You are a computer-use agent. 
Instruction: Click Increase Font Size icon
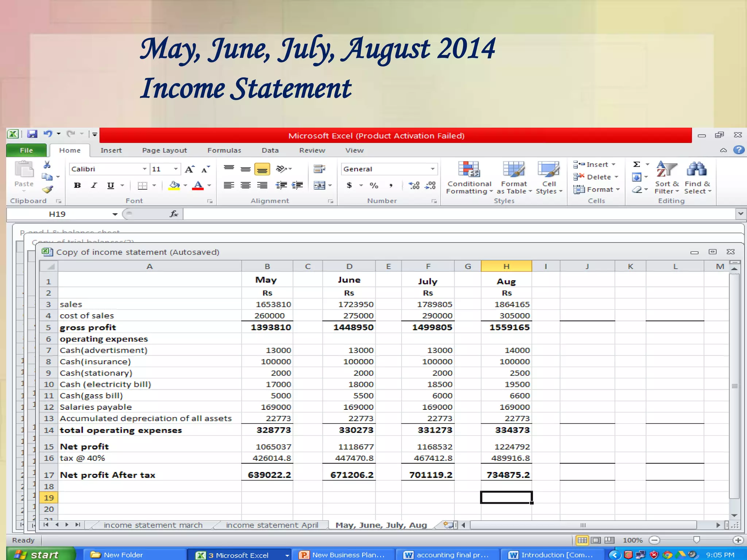pos(190,169)
